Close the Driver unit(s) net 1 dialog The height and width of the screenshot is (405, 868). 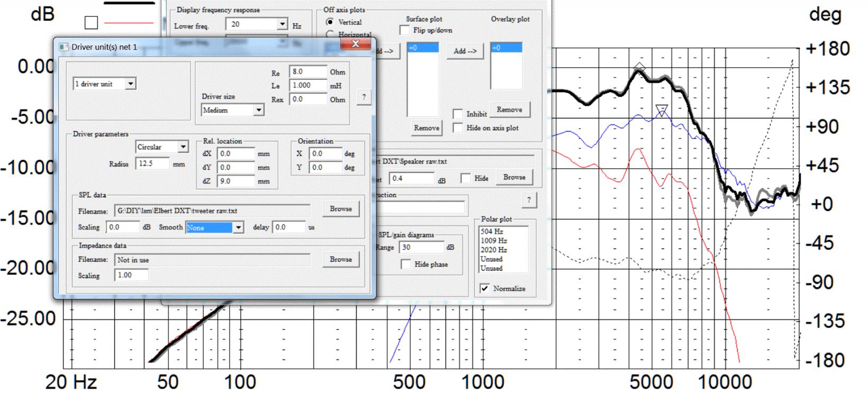[x=356, y=44]
